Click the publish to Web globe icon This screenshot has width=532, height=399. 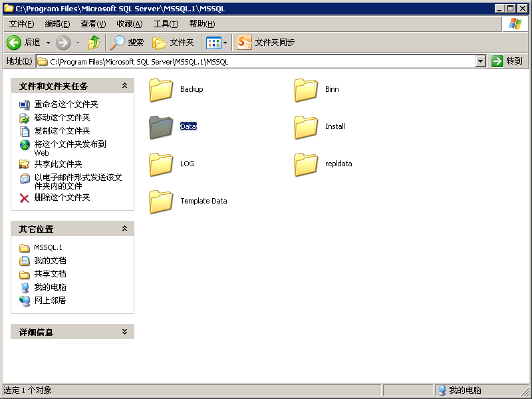tap(25, 145)
